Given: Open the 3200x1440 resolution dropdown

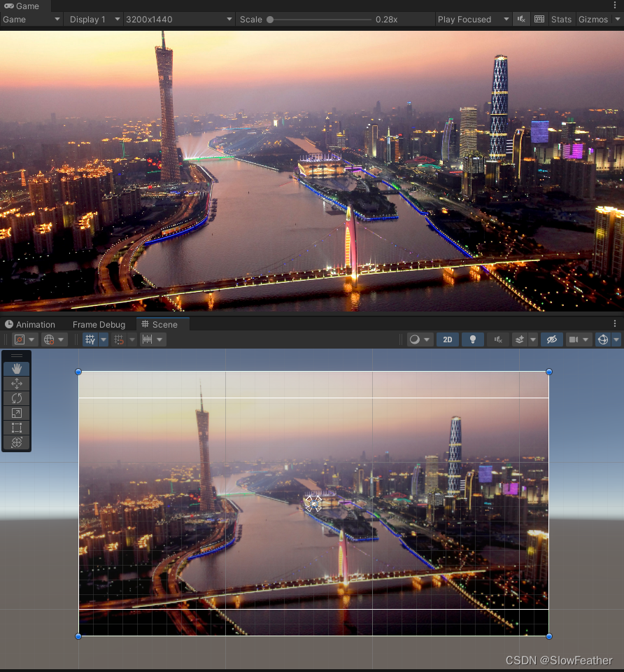Looking at the screenshot, I should [x=178, y=20].
